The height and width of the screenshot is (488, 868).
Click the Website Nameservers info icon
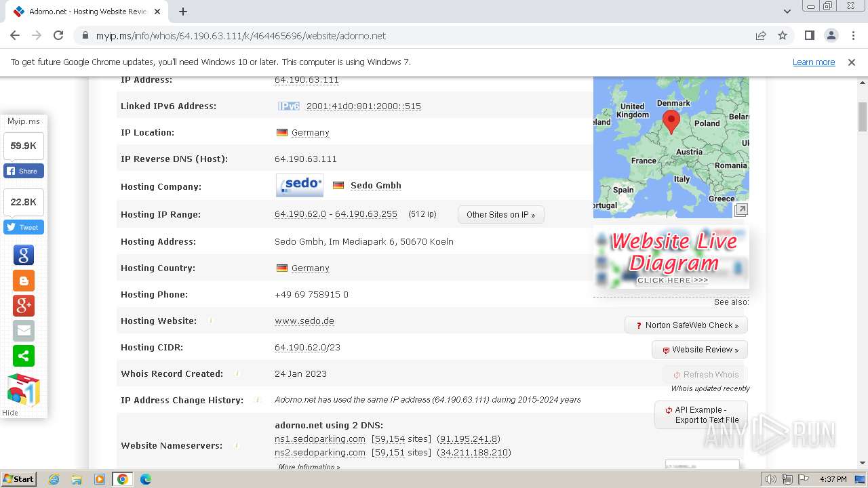click(x=237, y=445)
